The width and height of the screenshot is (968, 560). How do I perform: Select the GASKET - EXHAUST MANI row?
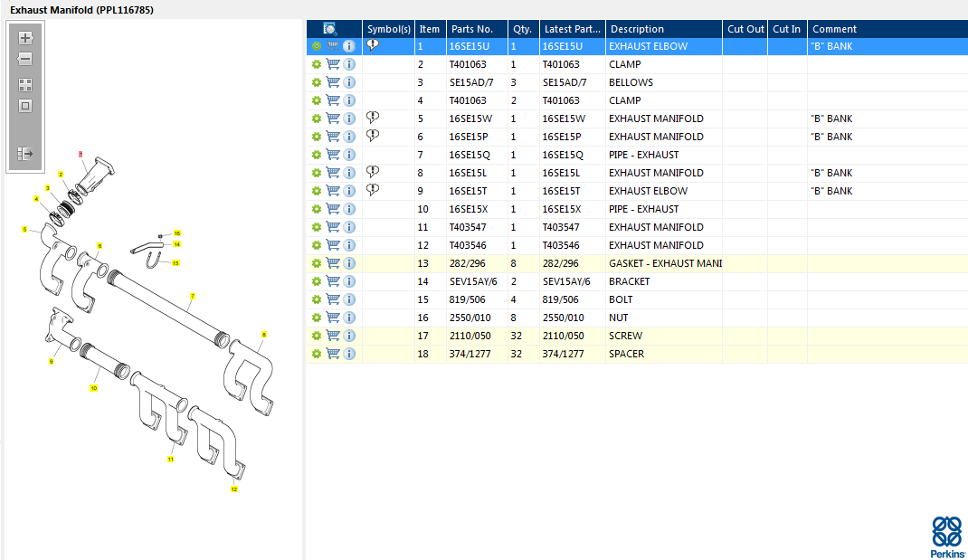(664, 263)
